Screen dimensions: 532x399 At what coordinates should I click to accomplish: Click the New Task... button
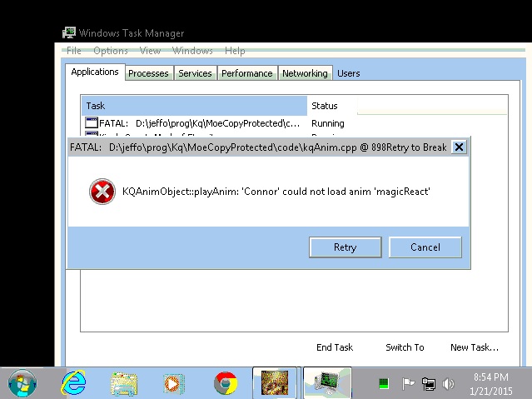click(x=475, y=347)
